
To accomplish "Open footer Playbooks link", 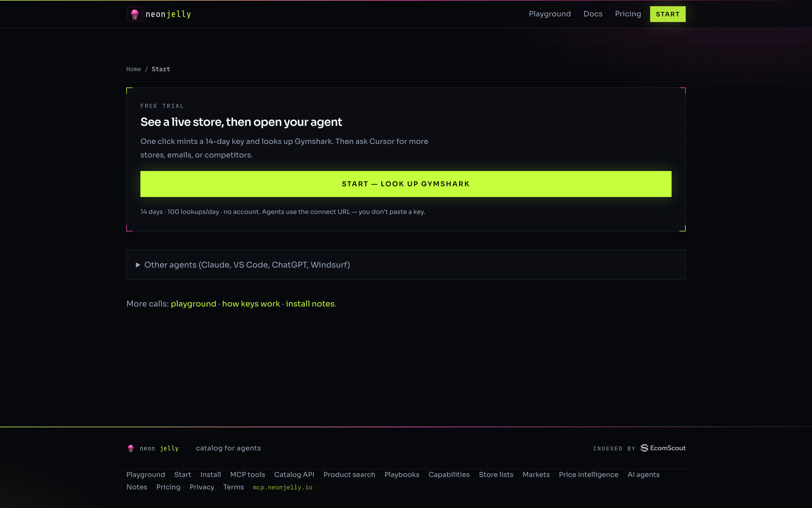I will click(x=402, y=474).
